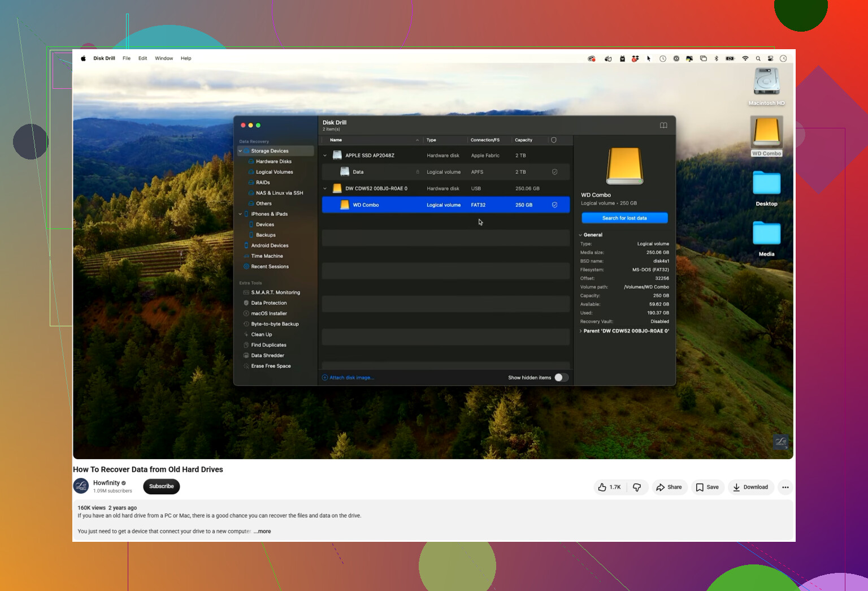Open Time Machine in sidebar
Screen dimensions: 868x591
(267, 256)
